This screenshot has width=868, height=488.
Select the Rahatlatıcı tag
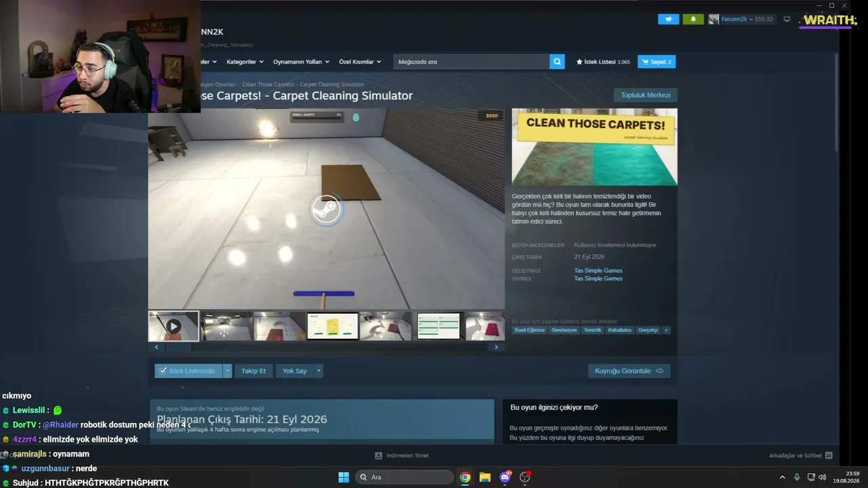pos(620,330)
